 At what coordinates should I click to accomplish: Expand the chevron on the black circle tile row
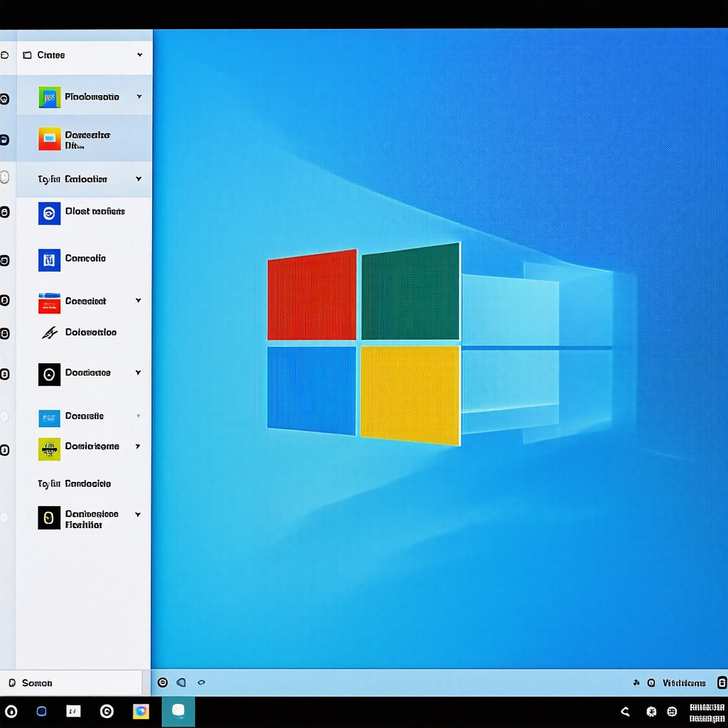tap(138, 373)
